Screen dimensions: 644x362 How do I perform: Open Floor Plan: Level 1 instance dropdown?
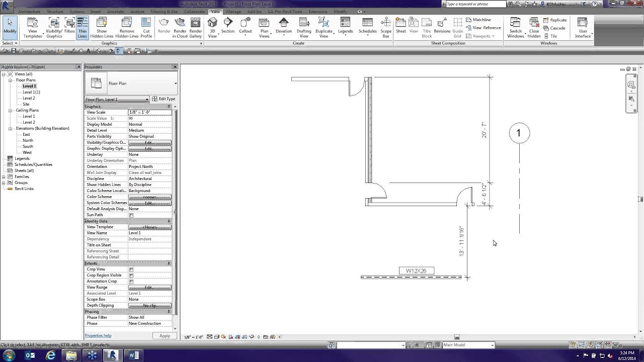tap(117, 99)
